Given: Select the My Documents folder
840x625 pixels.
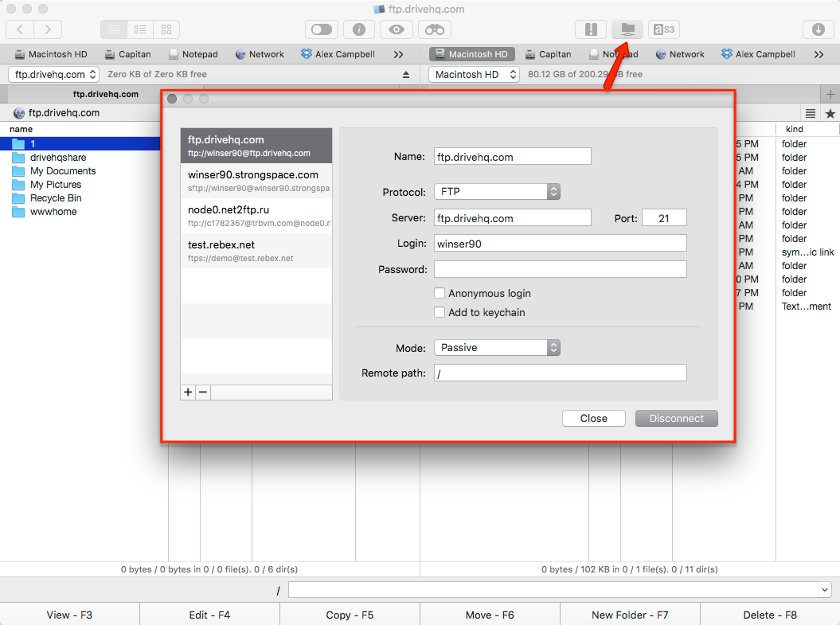Looking at the screenshot, I should [63, 171].
